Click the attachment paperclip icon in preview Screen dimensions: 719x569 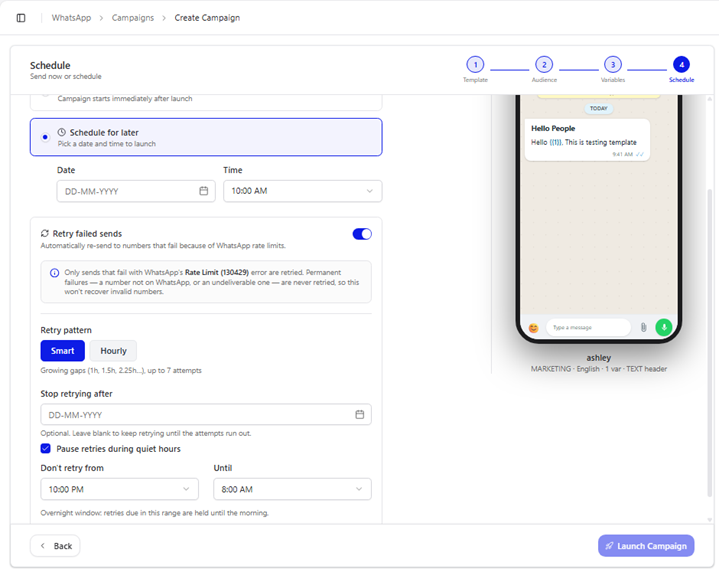(643, 327)
